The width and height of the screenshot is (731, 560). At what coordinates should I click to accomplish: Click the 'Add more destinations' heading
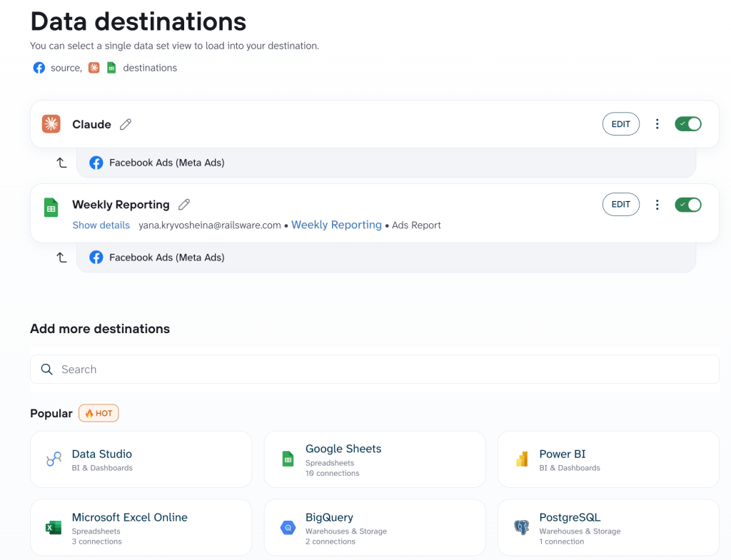100,329
